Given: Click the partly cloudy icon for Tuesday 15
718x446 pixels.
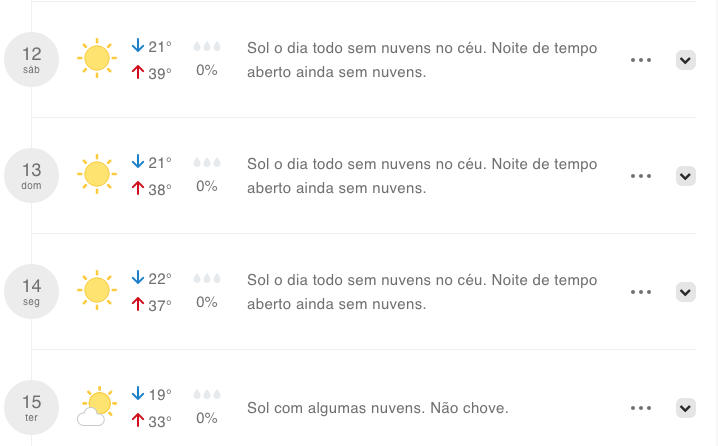Looking at the screenshot, I should pos(95,407).
